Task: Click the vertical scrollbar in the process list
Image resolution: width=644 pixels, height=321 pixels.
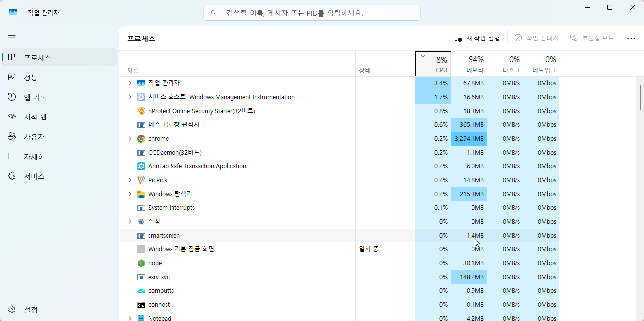Action: [640, 99]
